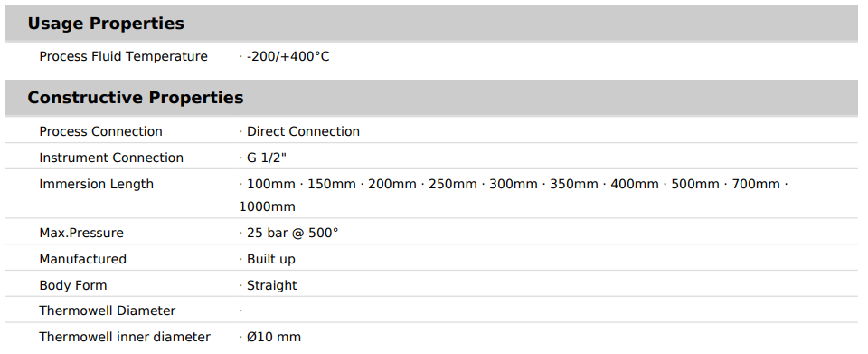Screen dimensions: 868x354
Task: Select the Thermowell Diameter label
Action: (108, 311)
